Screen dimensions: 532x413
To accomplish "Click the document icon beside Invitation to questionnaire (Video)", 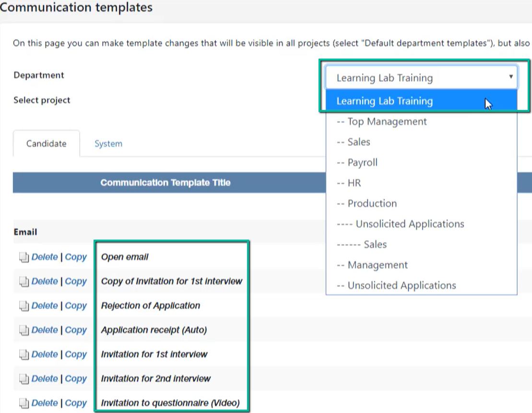I will click(24, 403).
